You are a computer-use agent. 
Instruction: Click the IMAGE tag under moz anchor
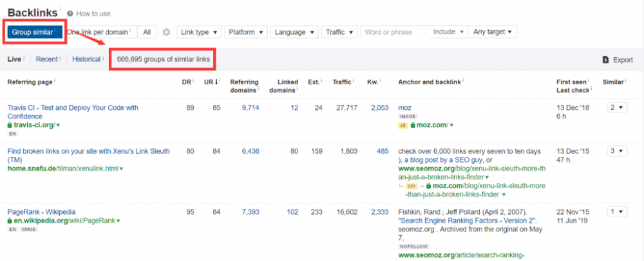[x=407, y=116]
